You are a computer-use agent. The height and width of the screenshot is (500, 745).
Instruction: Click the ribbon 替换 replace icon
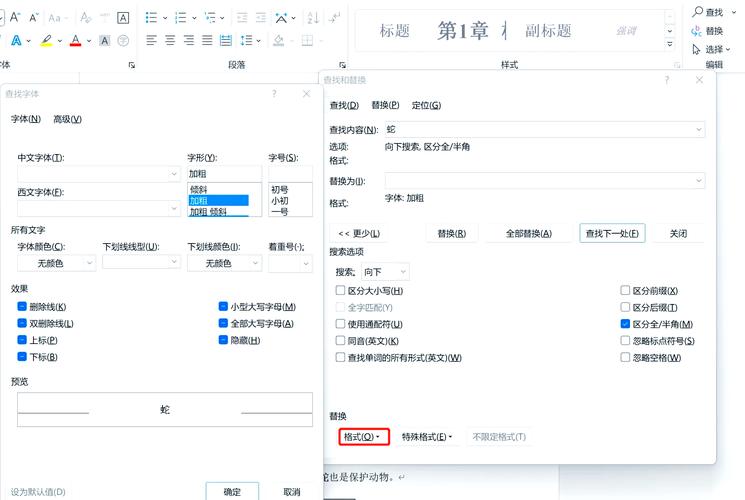coord(697,31)
